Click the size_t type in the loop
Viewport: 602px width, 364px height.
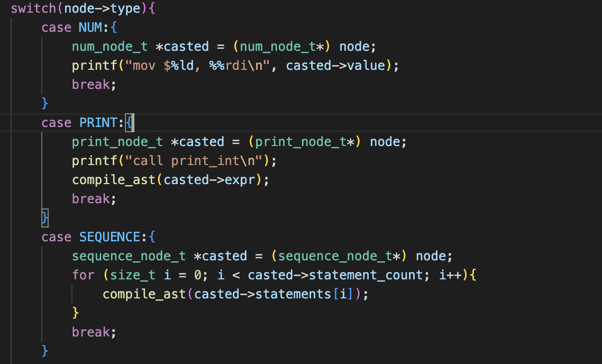point(125,275)
